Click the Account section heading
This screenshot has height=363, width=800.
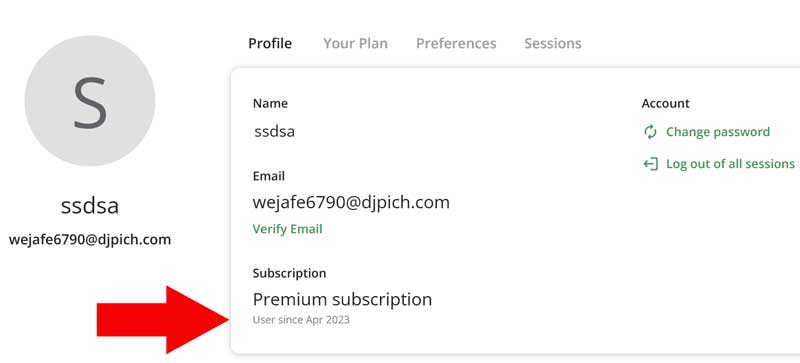point(665,103)
